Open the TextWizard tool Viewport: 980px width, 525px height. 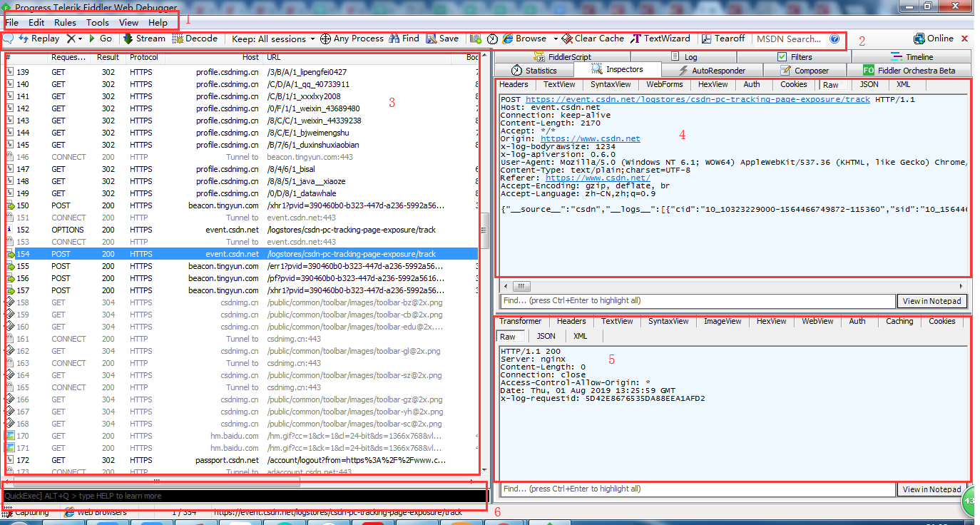(x=660, y=39)
